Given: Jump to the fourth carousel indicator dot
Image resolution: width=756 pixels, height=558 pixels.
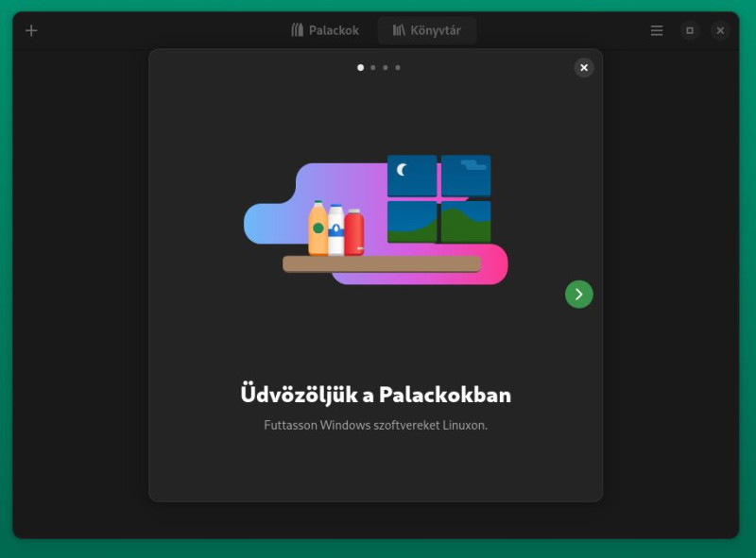Looking at the screenshot, I should pyautogui.click(x=398, y=67).
